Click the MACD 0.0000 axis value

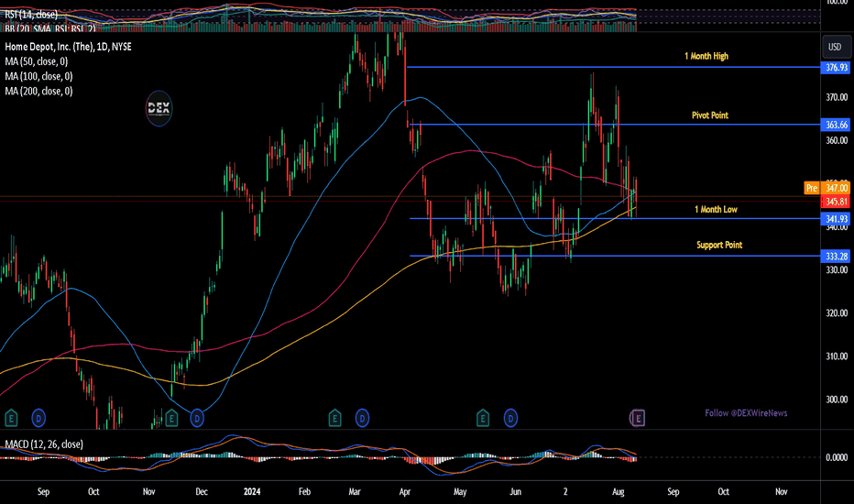(x=837, y=457)
